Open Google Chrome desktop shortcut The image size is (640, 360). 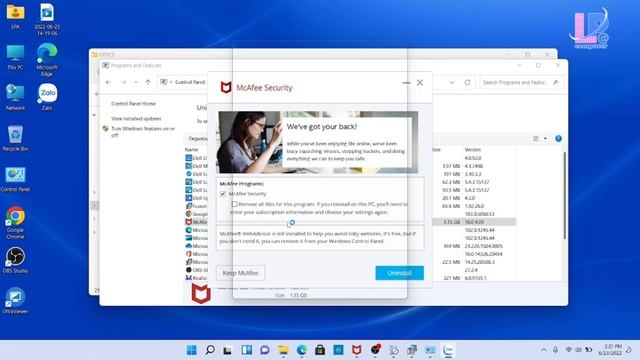tap(16, 222)
